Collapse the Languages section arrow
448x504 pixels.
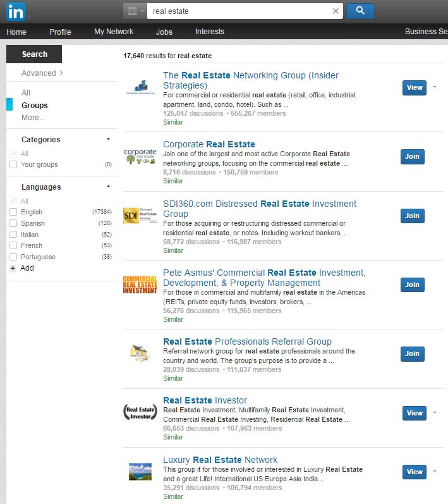[x=108, y=187]
